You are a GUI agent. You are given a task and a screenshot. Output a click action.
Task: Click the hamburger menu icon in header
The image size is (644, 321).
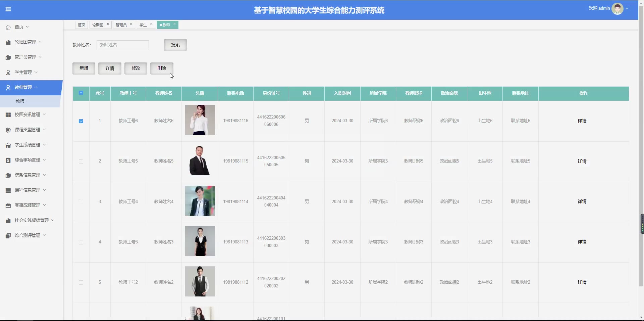tap(8, 9)
